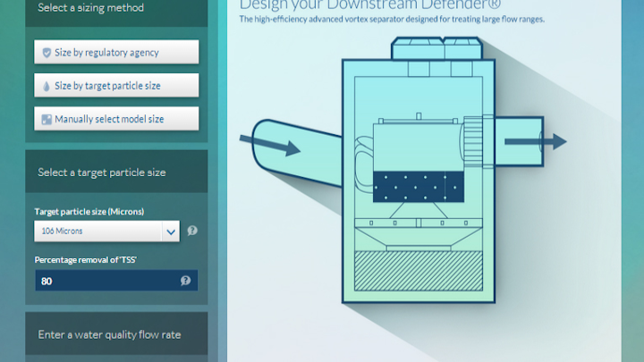Click the Percentage removal of TSS field
The image size is (644, 362).
tap(116, 281)
